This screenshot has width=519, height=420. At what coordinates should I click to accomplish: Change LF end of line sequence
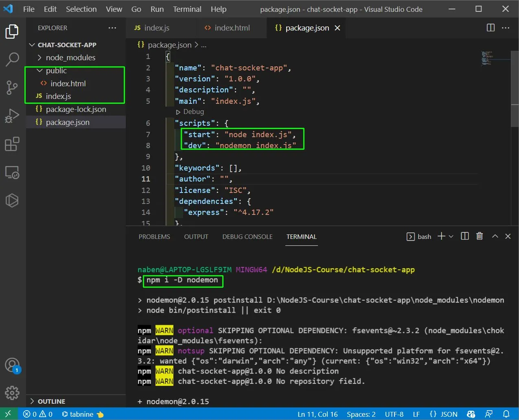point(416,414)
